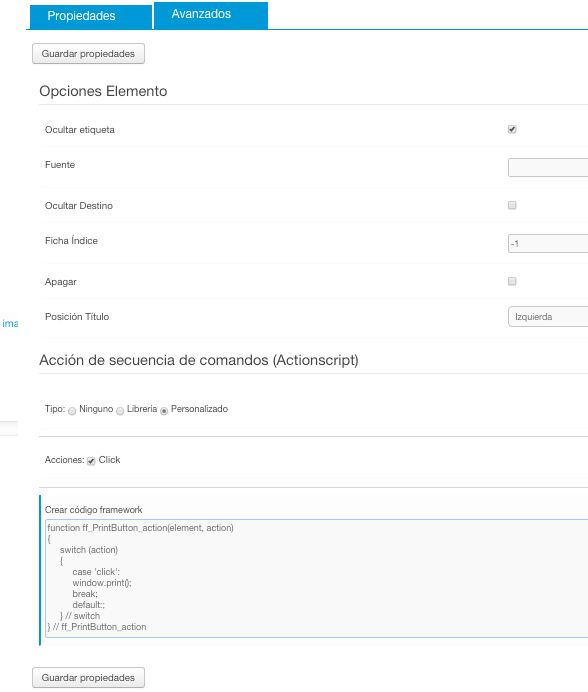588x692 pixels.
Task: Click the bottom Guardar propiedades button
Action: click(x=88, y=677)
